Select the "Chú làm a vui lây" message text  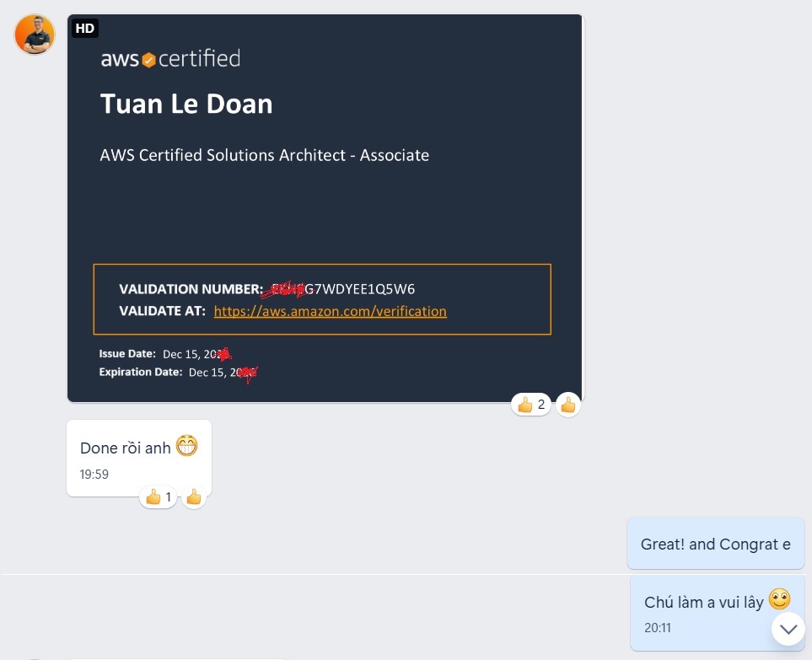coord(703,602)
